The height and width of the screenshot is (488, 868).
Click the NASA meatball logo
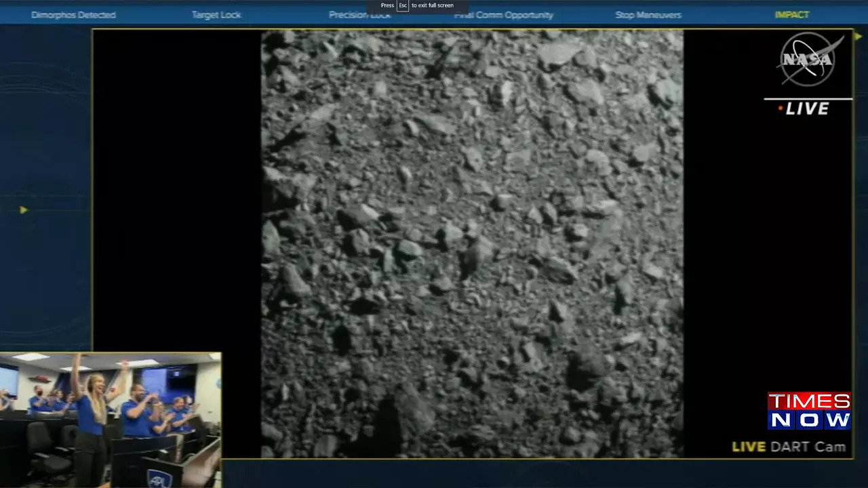(x=808, y=60)
